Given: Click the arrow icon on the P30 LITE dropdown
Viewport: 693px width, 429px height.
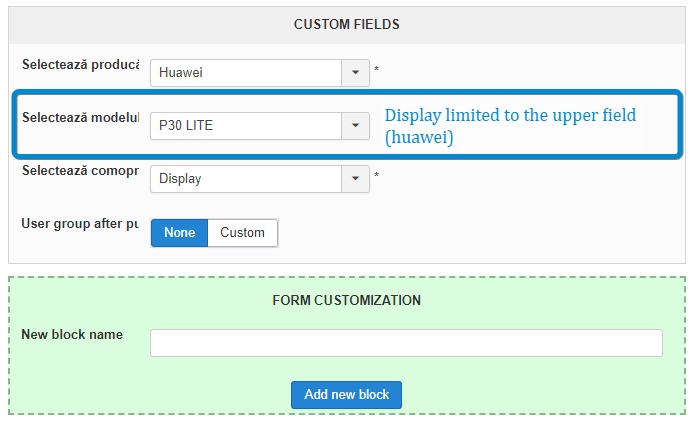Looking at the screenshot, I should tap(355, 126).
